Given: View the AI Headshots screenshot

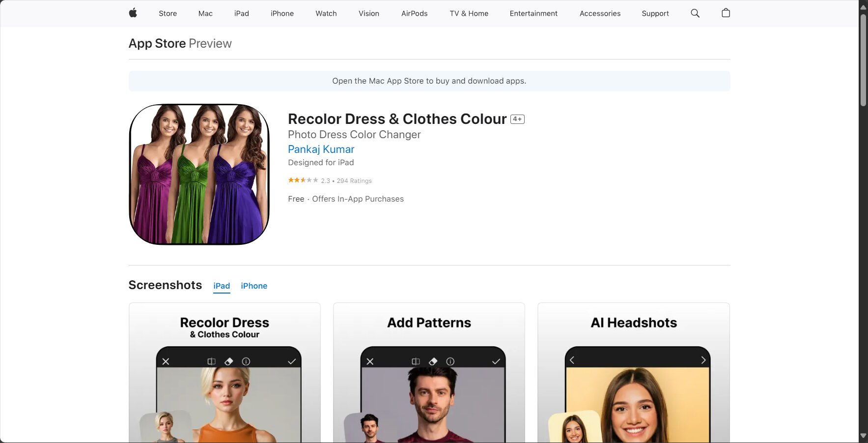Looking at the screenshot, I should point(634,373).
